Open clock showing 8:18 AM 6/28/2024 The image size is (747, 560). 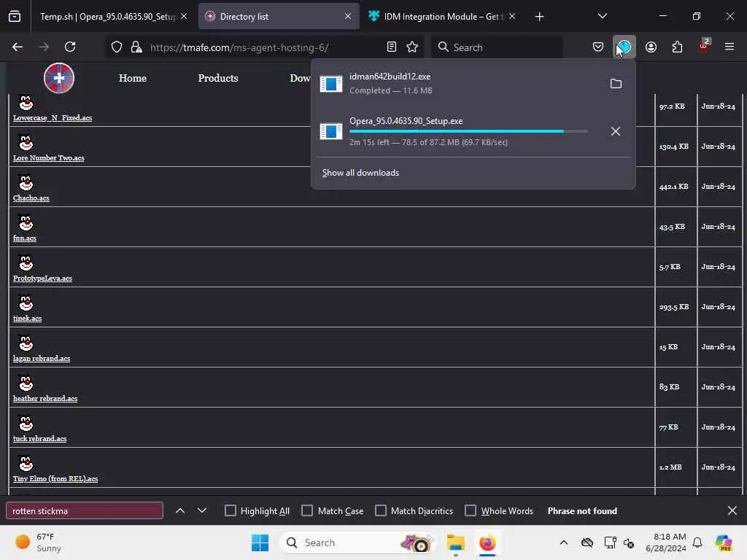click(666, 542)
